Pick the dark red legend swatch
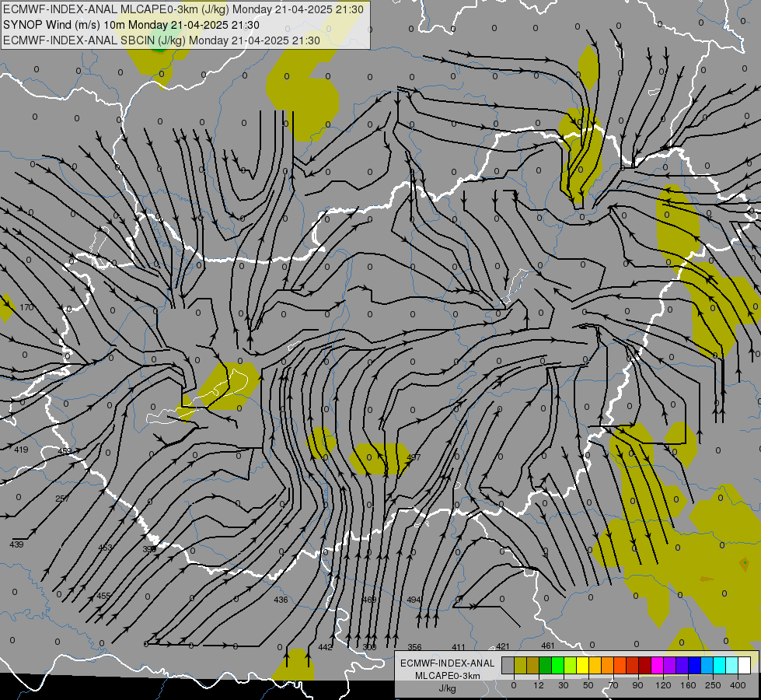This screenshot has height=700, width=761. [645, 665]
